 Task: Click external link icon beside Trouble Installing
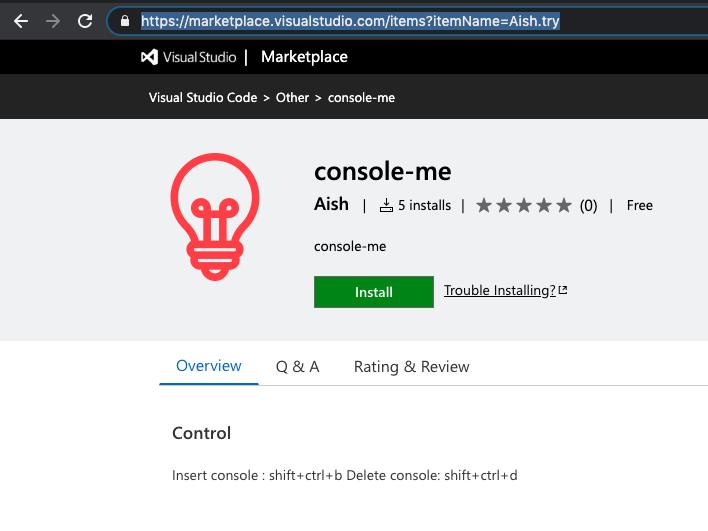[563, 290]
